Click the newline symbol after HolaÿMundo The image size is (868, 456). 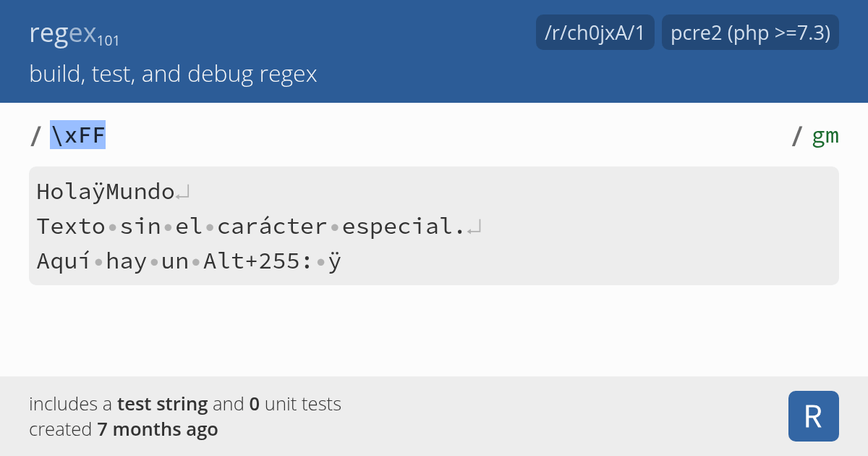click(x=182, y=190)
